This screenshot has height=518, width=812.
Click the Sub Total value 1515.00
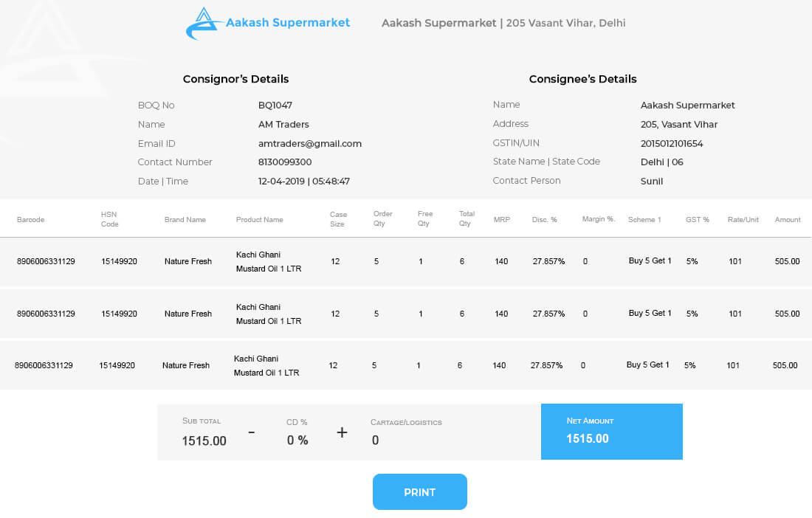click(x=204, y=441)
